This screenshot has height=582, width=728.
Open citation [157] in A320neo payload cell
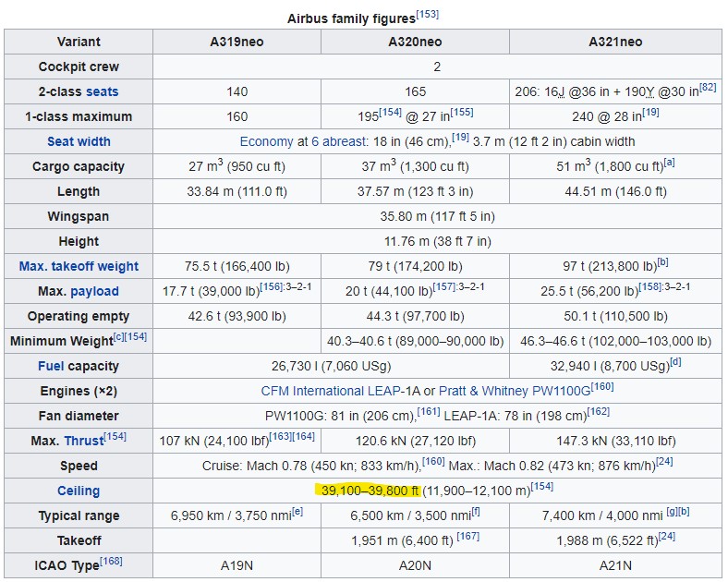(444, 286)
